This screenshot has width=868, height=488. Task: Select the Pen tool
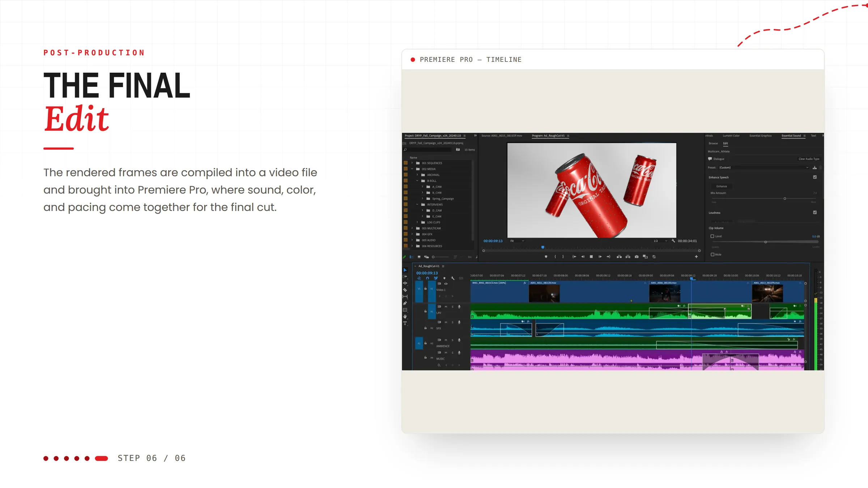(405, 303)
